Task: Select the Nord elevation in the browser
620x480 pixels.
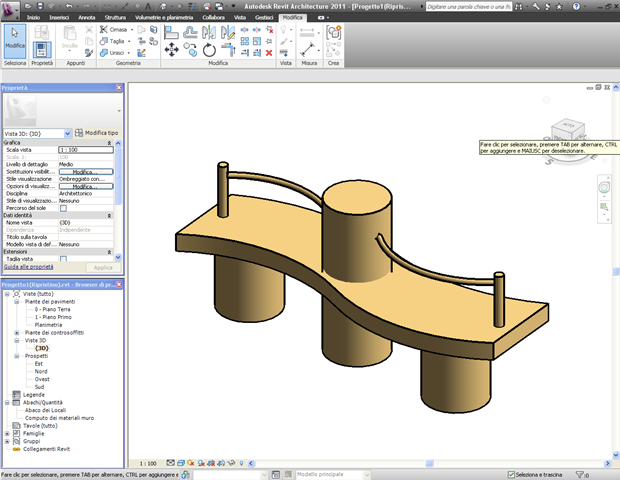Action: click(41, 371)
